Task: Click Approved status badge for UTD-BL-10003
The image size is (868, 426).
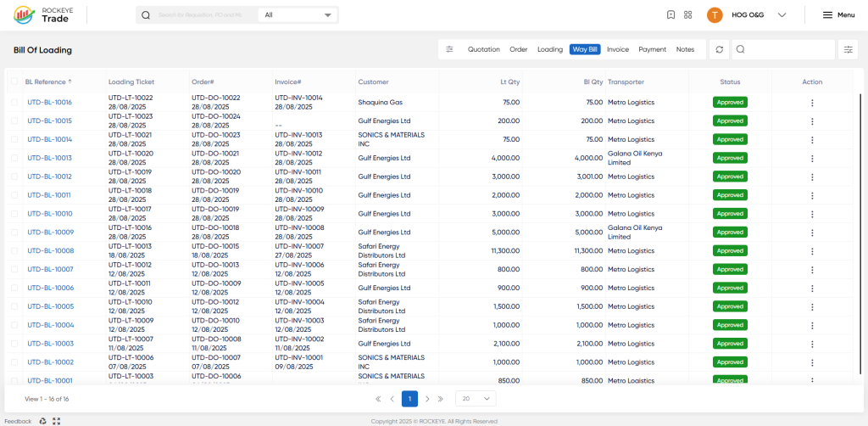Action: pos(730,344)
